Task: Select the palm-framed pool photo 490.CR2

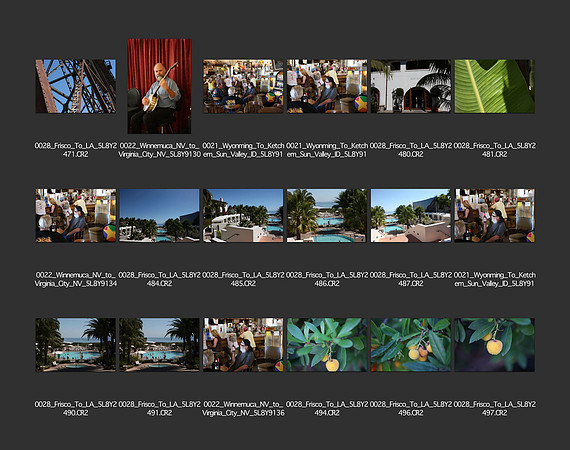Action: point(76,345)
